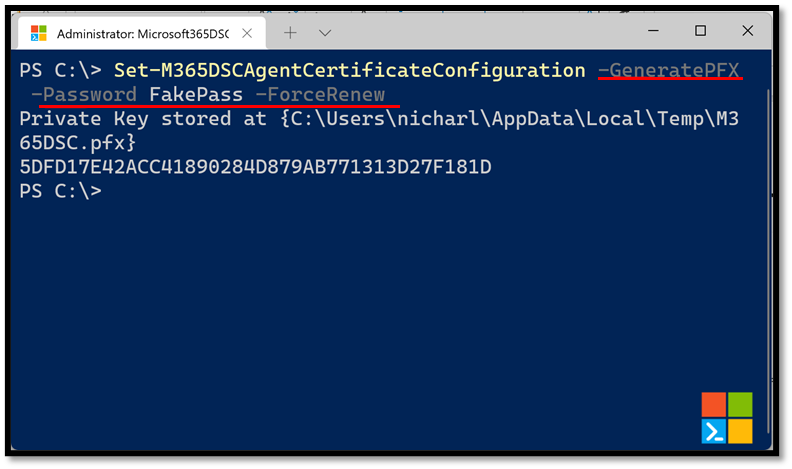
Task: Click the -ForceRenew parameter
Action: 320,94
